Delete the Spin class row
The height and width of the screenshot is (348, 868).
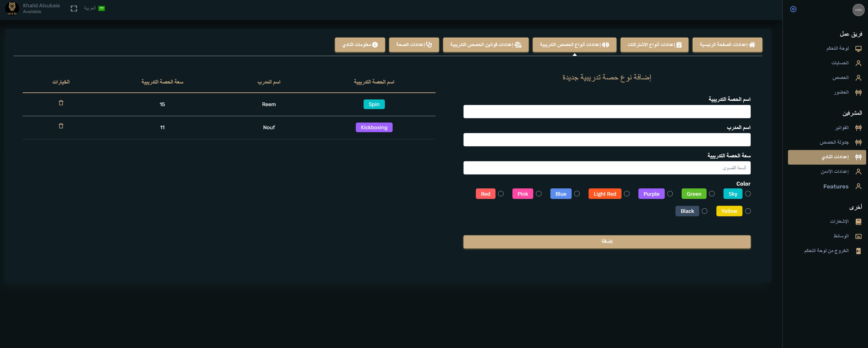pos(61,103)
